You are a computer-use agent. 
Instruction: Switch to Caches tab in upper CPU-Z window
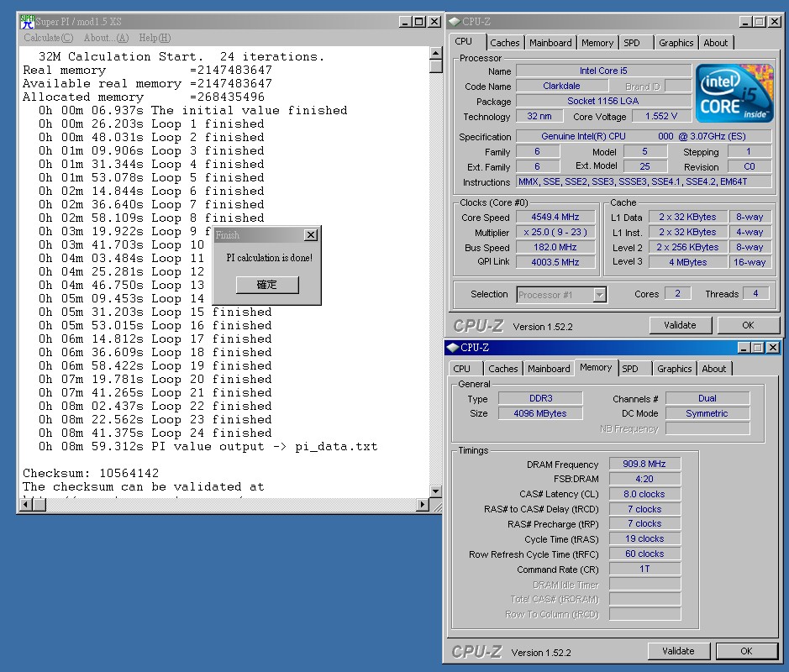(x=505, y=43)
